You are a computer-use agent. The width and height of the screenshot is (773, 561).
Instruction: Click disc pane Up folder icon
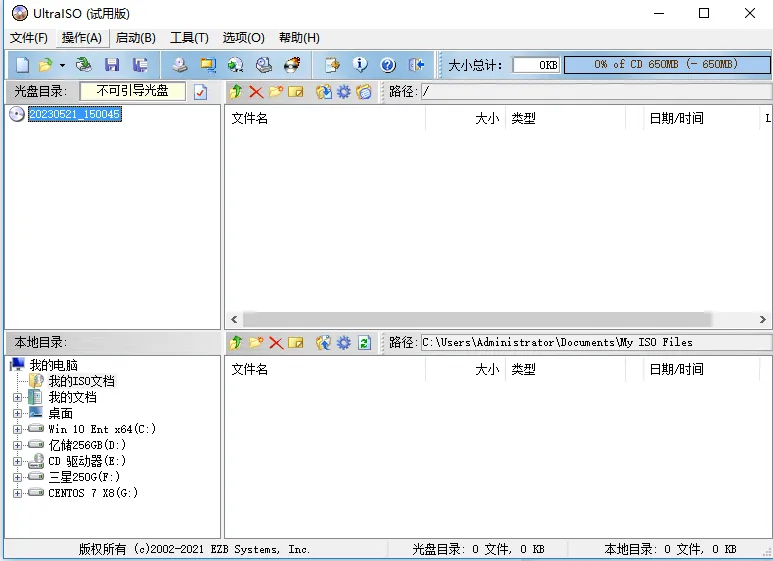(x=236, y=92)
